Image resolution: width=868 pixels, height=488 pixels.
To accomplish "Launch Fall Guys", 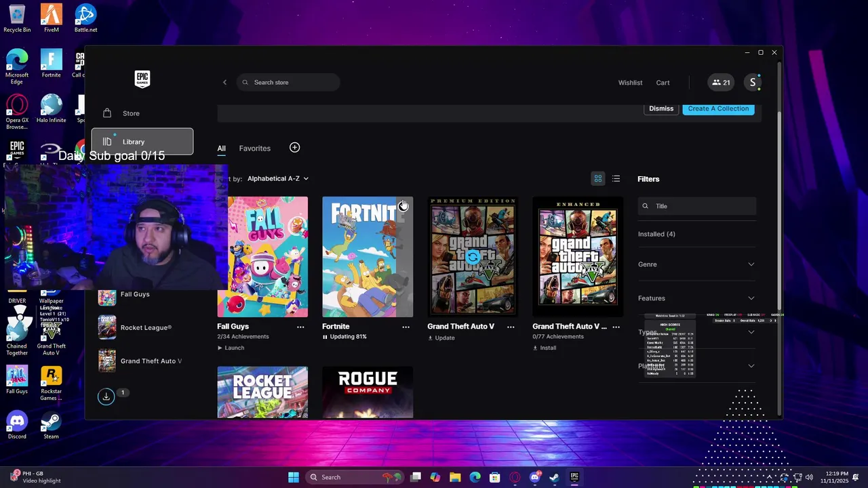I will (231, 348).
